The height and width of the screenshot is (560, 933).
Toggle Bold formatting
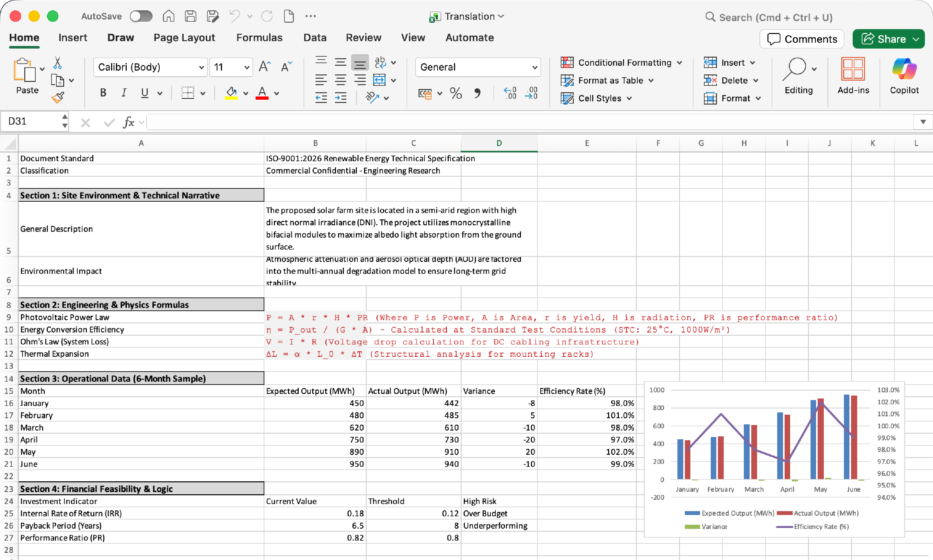pyautogui.click(x=103, y=93)
